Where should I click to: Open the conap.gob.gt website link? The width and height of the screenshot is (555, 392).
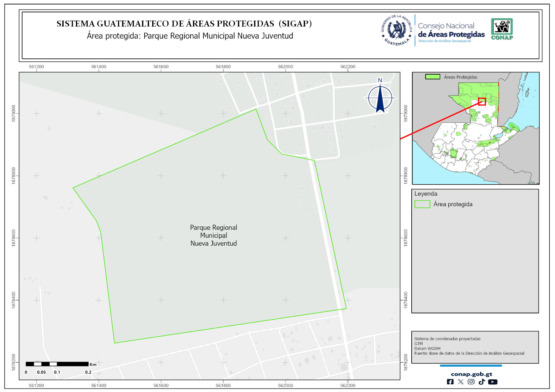pyautogui.click(x=471, y=374)
